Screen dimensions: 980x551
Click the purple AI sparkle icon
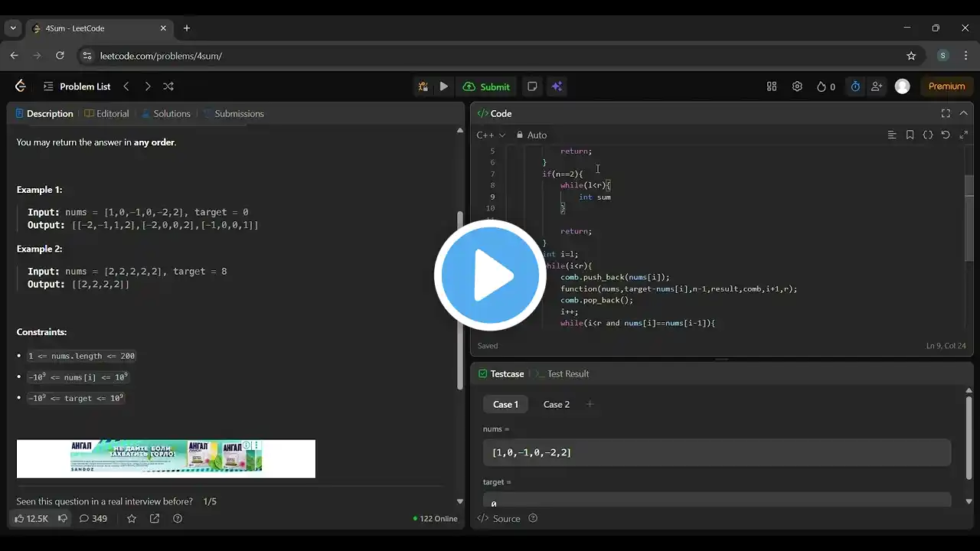click(x=557, y=86)
